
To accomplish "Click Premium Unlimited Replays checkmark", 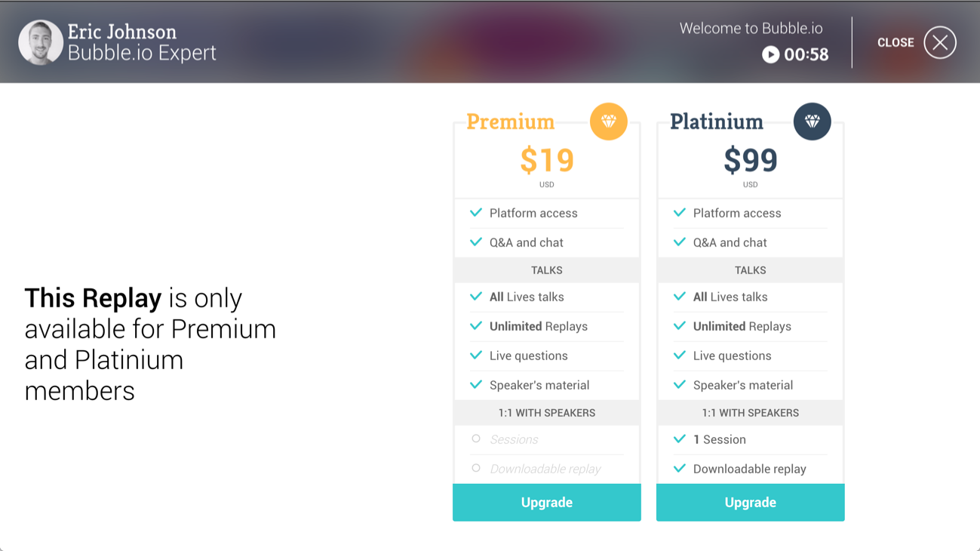I will [476, 326].
